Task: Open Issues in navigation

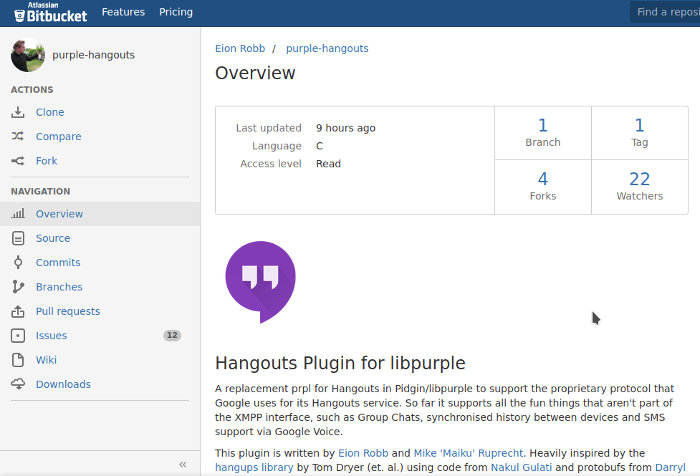Action: click(x=51, y=335)
